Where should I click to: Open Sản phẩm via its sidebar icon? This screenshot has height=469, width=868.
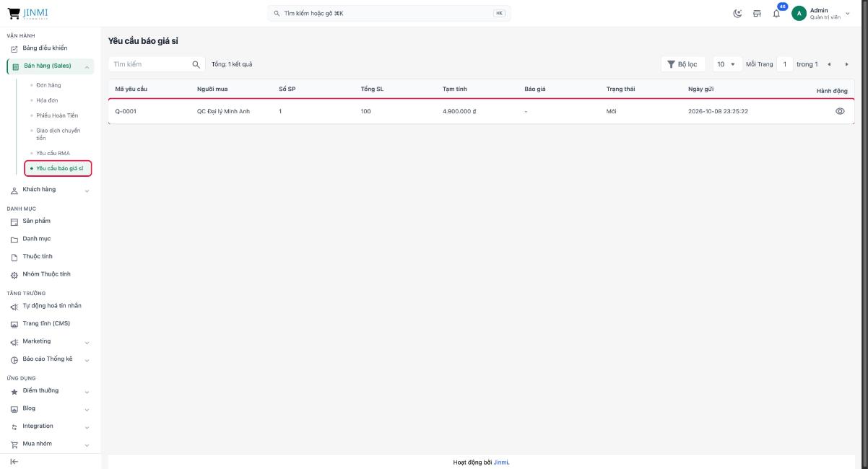pos(14,222)
